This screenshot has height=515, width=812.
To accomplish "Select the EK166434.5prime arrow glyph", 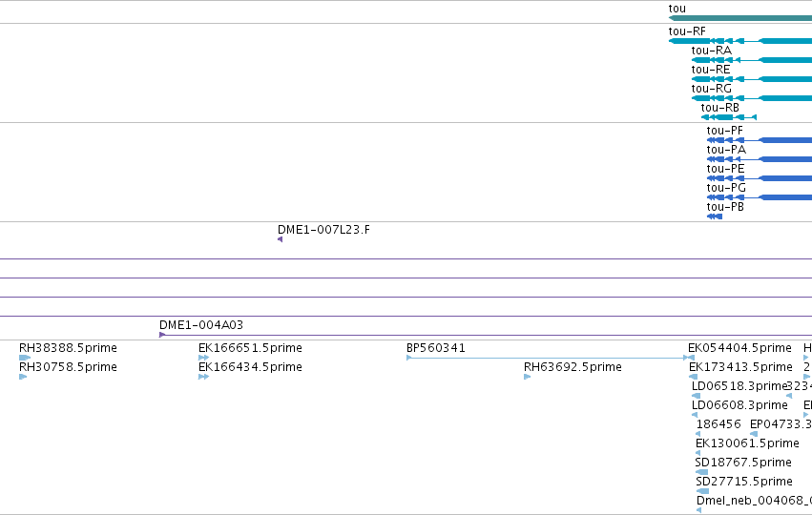I will pos(203,377).
